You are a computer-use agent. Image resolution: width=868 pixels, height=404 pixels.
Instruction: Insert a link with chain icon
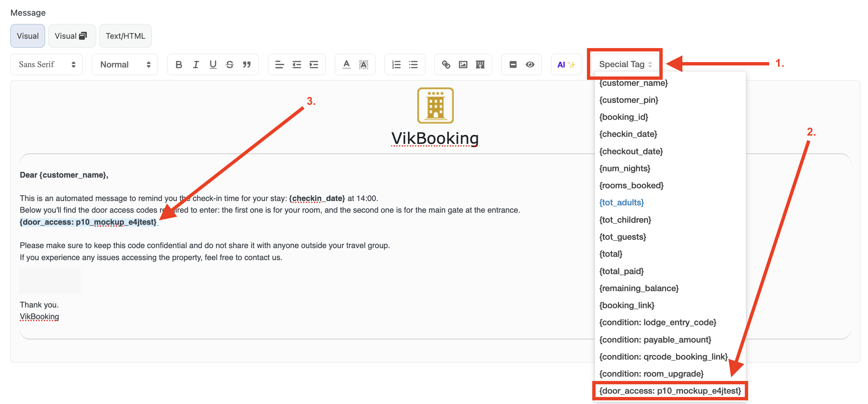(446, 64)
